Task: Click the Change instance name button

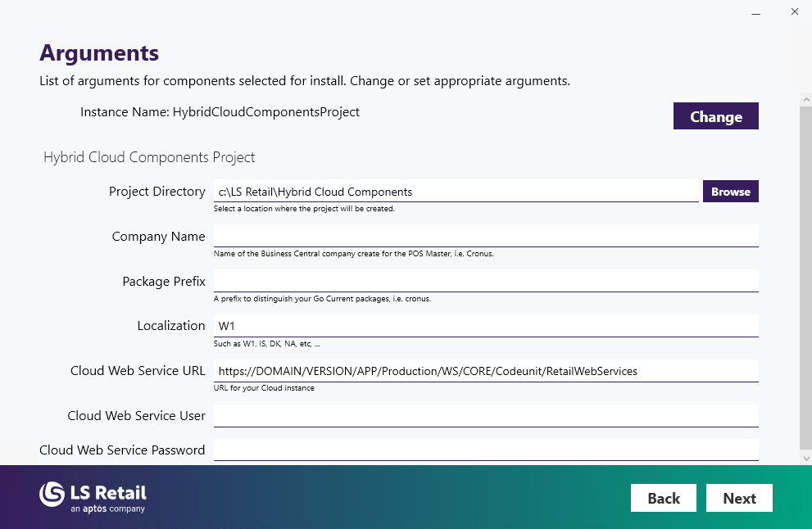Action: 715,116
